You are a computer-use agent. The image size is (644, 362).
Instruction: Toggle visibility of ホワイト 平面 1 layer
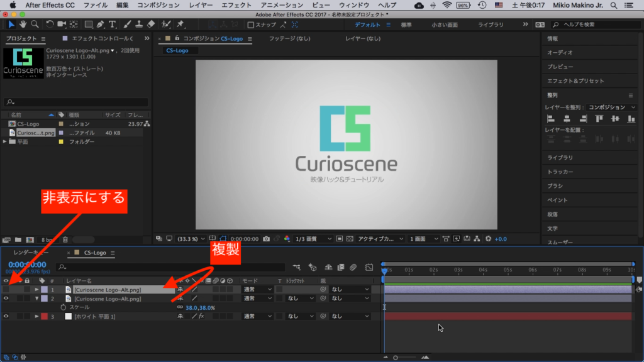pos(6,316)
